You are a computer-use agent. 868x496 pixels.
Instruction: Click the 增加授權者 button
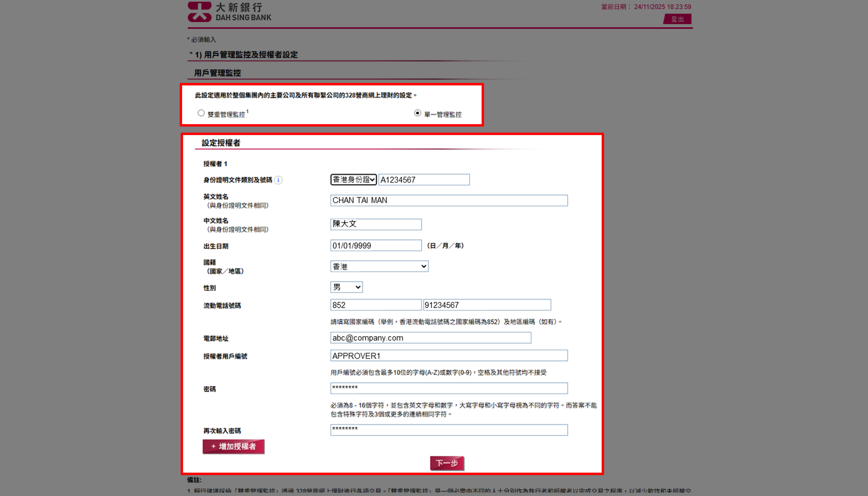(x=233, y=447)
